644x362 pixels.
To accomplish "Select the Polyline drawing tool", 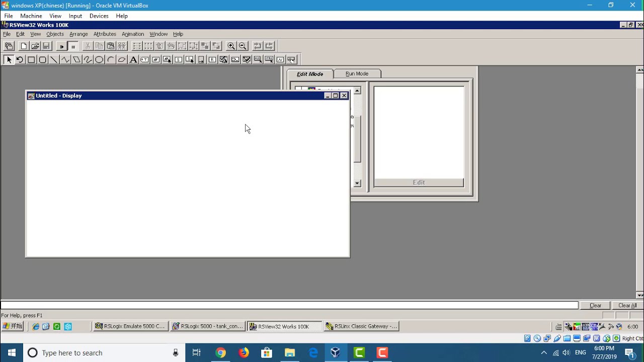I will pos(65,59).
